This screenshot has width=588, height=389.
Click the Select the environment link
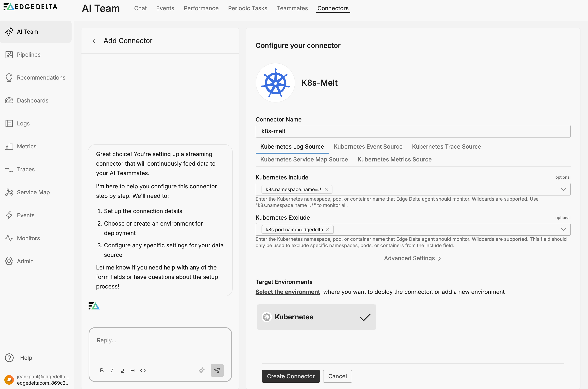pyautogui.click(x=287, y=292)
